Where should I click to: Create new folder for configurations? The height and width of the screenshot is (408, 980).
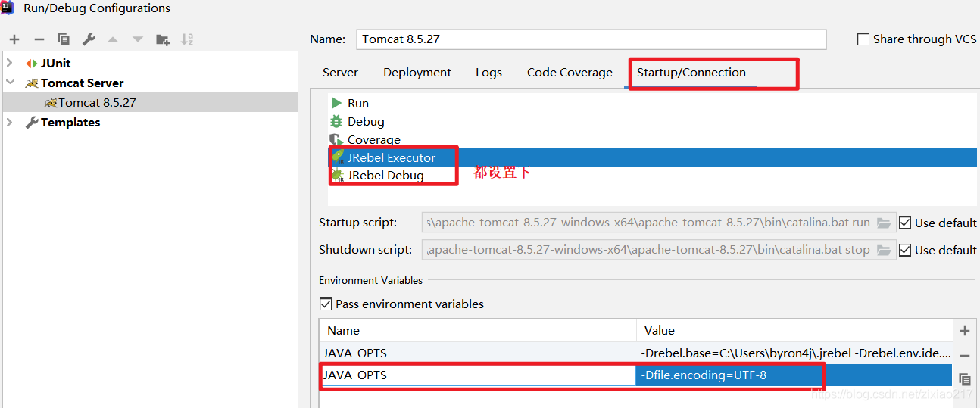[162, 39]
